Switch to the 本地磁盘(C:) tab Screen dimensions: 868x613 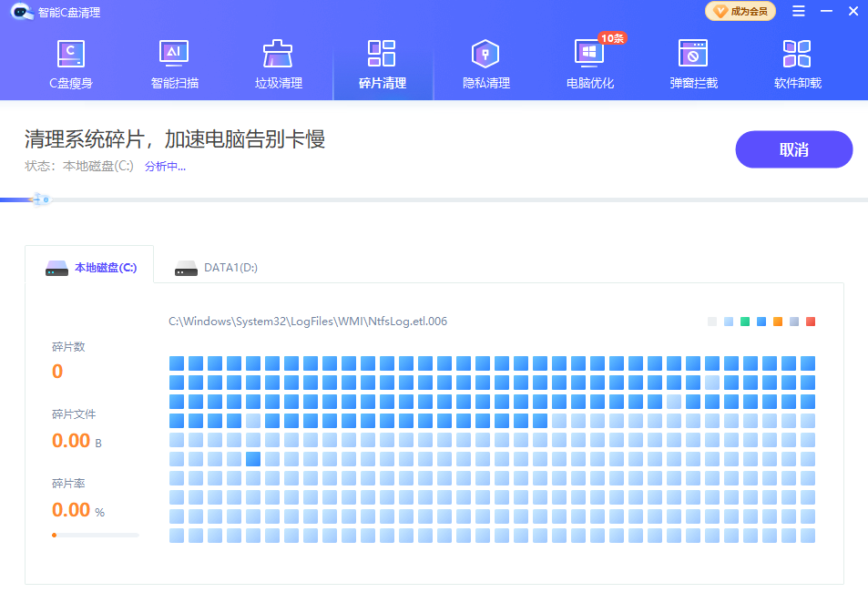tap(90, 268)
